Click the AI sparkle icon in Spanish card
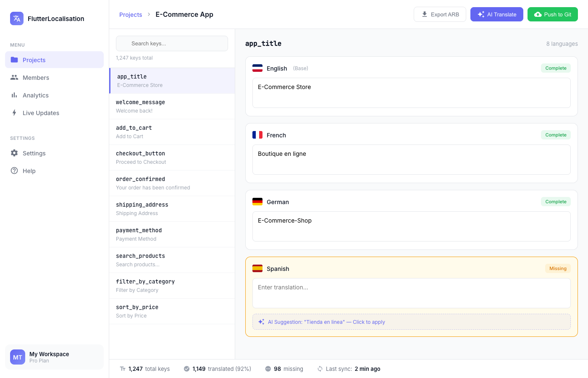588x378 pixels. [261, 322]
